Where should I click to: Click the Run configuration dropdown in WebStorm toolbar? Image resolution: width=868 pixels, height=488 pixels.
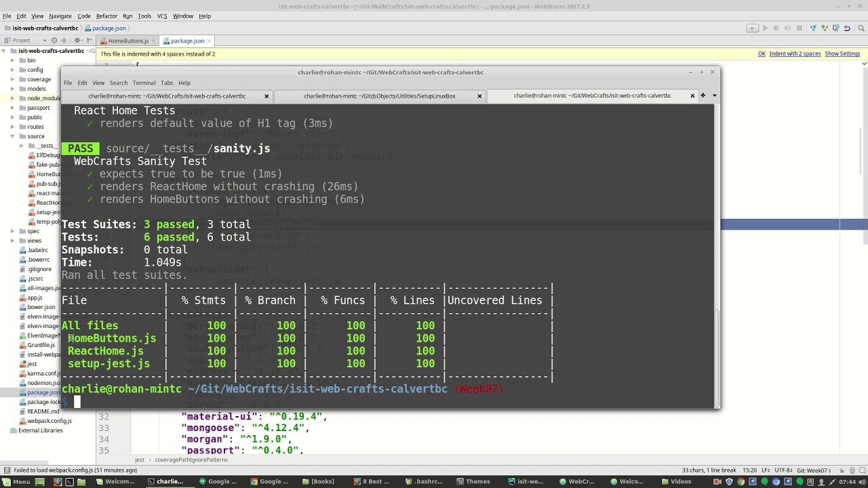pyautogui.click(x=752, y=28)
